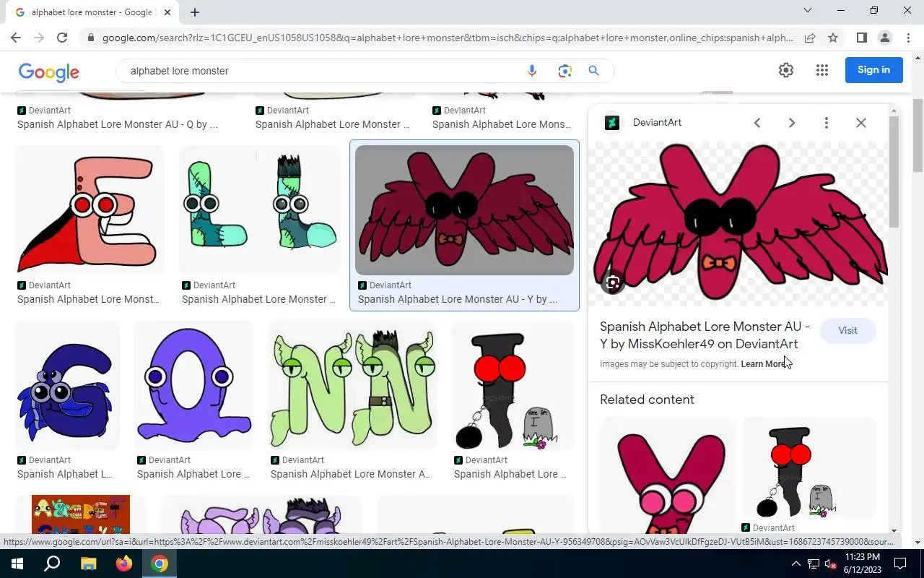
Task: Show hidden system tray icons
Action: tap(796, 564)
